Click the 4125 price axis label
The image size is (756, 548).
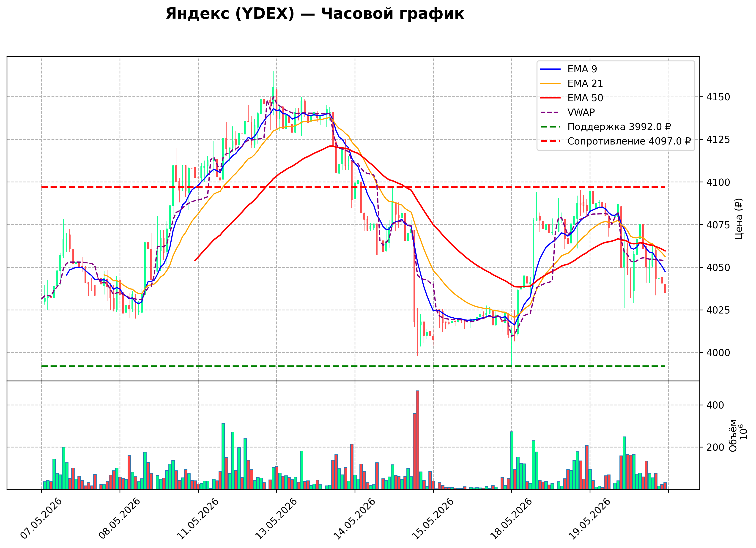tap(718, 140)
